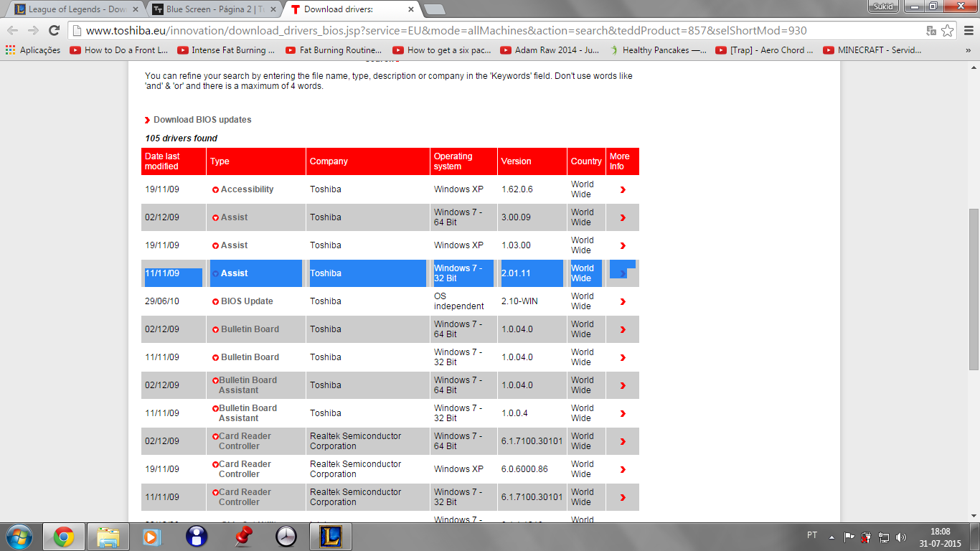Screen dimensions: 980x551
Task: Open the media player taskbar icon
Action: [x=152, y=537]
